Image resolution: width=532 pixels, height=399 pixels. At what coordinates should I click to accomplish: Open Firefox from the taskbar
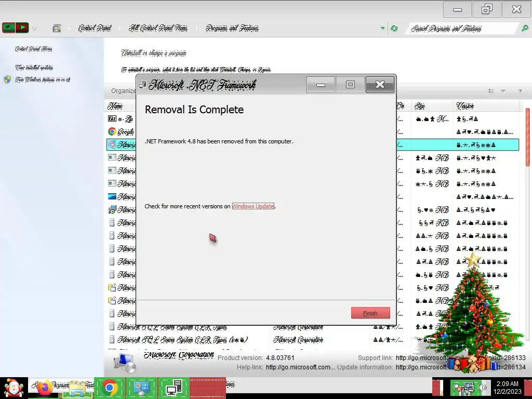pyautogui.click(x=44, y=387)
